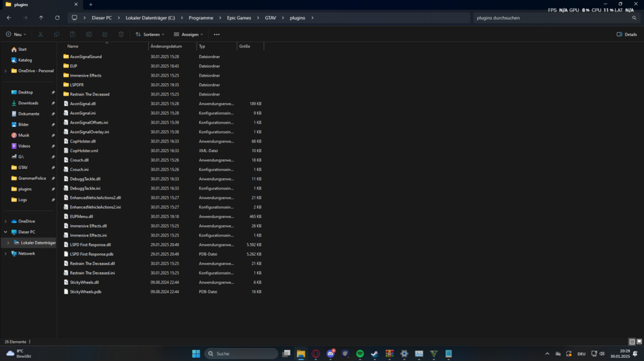The image size is (644, 361).
Task: Open Start in the navigation pane
Action: [x=22, y=50]
